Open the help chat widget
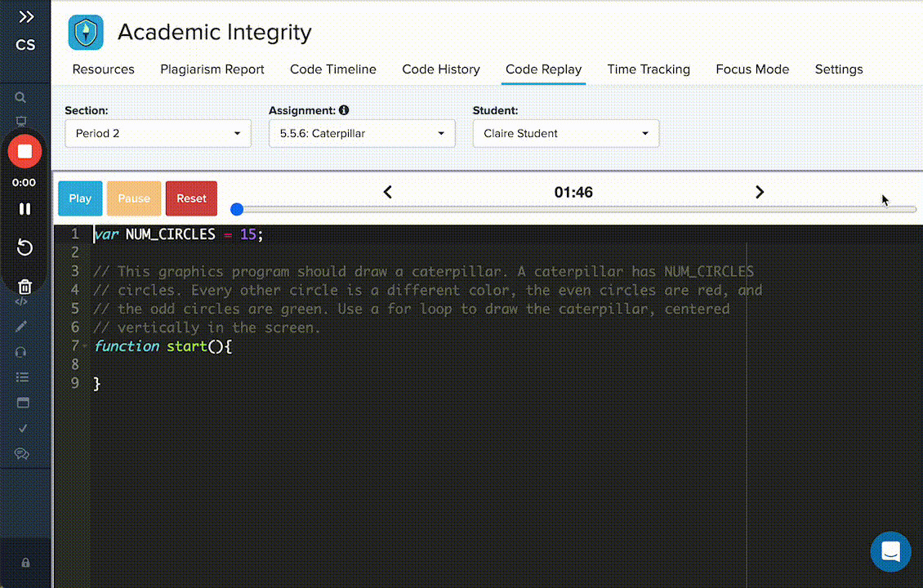This screenshot has height=588, width=923. tap(890, 551)
